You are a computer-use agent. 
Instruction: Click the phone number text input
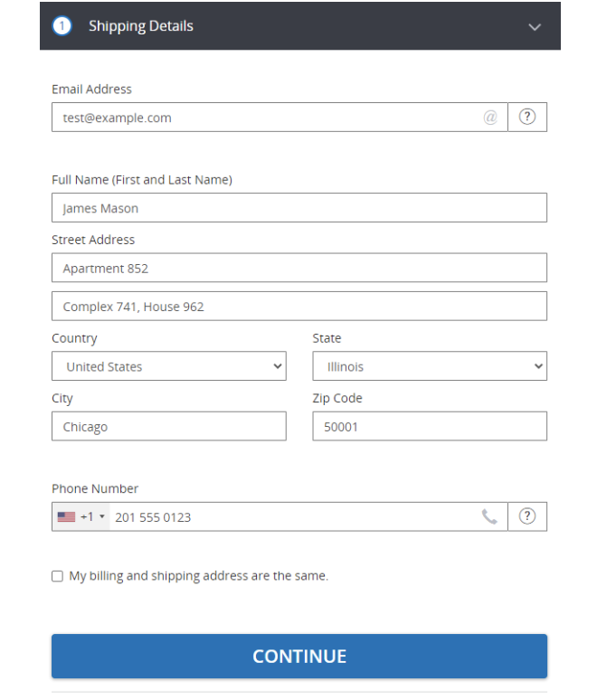click(289, 517)
